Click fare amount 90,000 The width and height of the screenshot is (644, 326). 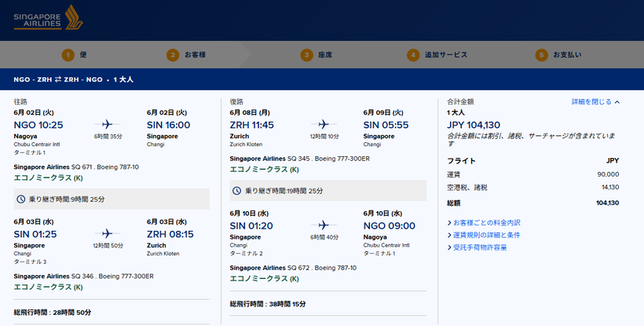coord(608,174)
